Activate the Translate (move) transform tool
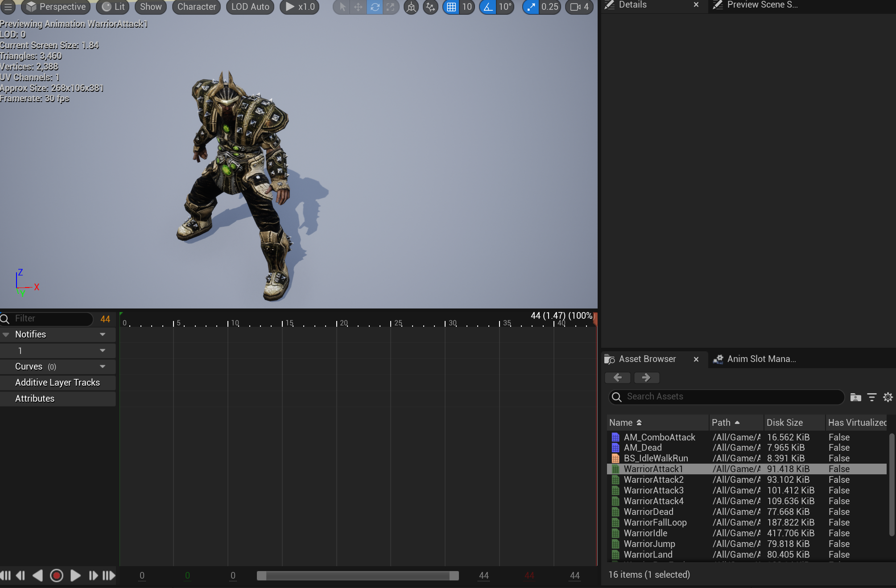 point(358,7)
